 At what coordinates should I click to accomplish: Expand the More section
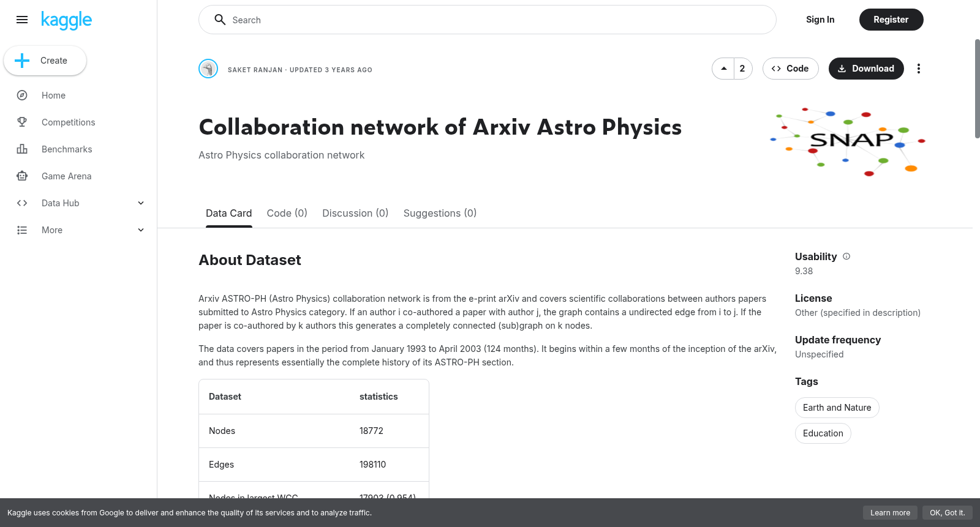click(141, 230)
